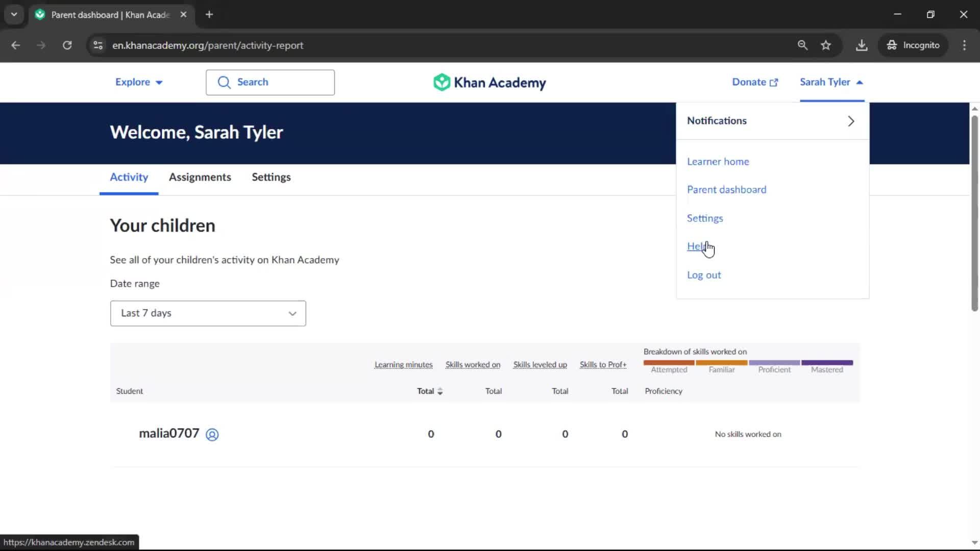The height and width of the screenshot is (551, 980).
Task: Open the browser downloads icon
Action: (862, 45)
